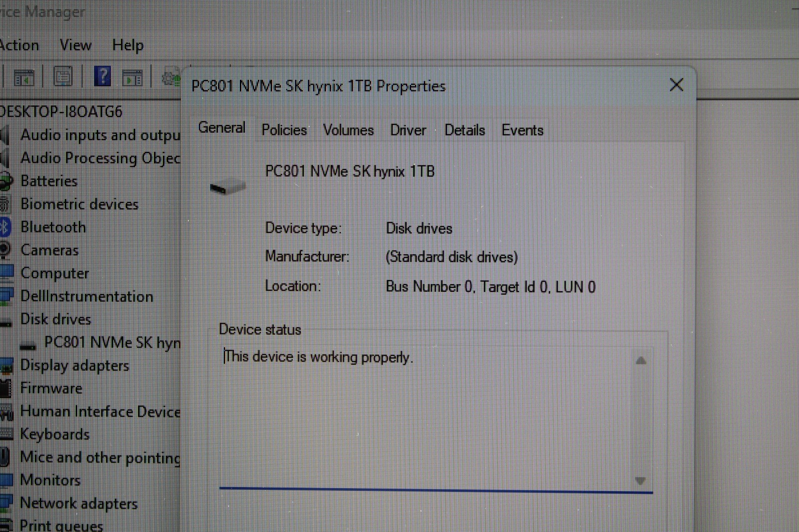Click the Monitors icon in device tree

pos(6,480)
